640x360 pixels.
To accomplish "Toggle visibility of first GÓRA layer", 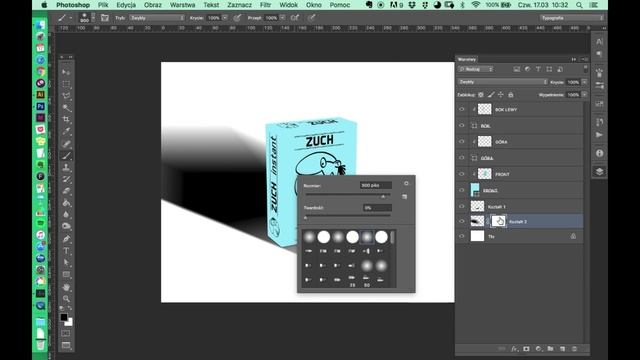I will coord(462,142).
